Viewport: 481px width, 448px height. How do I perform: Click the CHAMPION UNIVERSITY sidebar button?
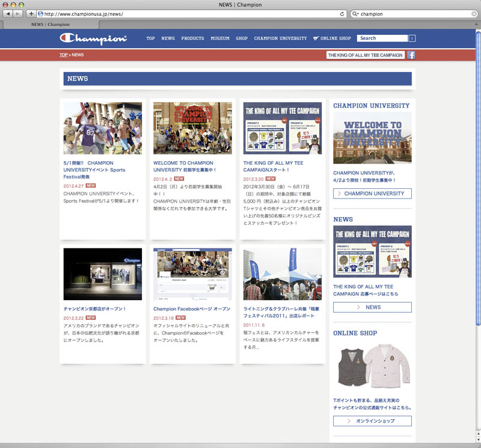[x=372, y=194]
